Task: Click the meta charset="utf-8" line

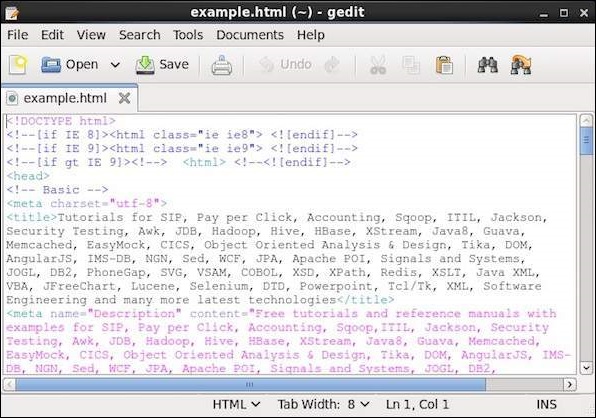Action: click(87, 204)
